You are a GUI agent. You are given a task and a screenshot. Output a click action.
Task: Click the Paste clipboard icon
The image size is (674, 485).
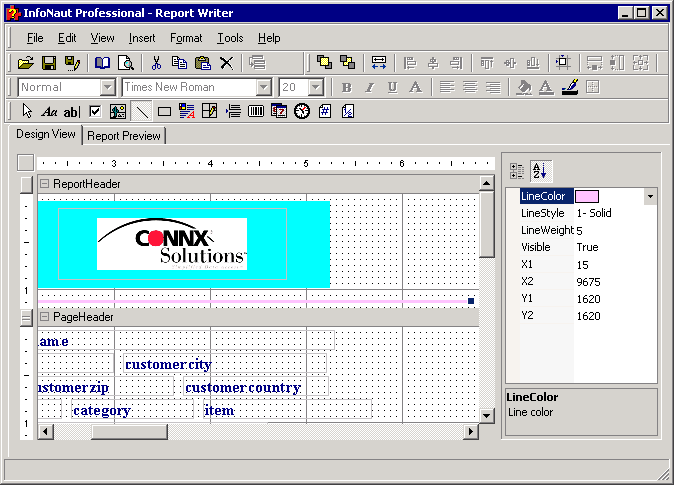tap(202, 63)
